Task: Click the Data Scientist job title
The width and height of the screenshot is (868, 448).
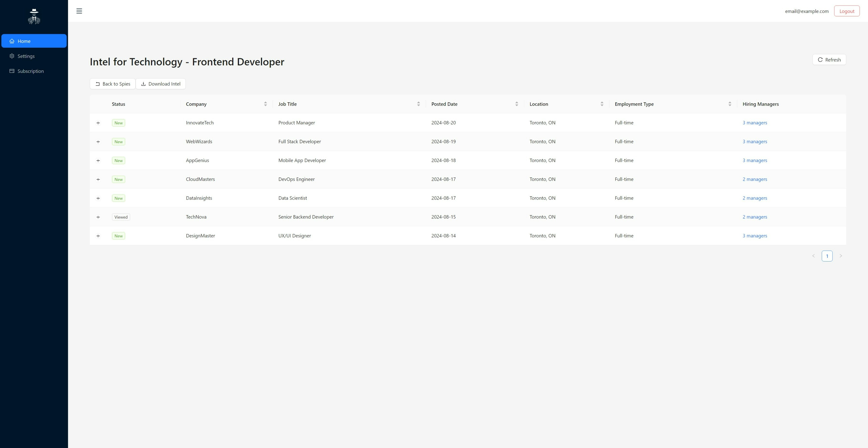Action: coord(292,198)
